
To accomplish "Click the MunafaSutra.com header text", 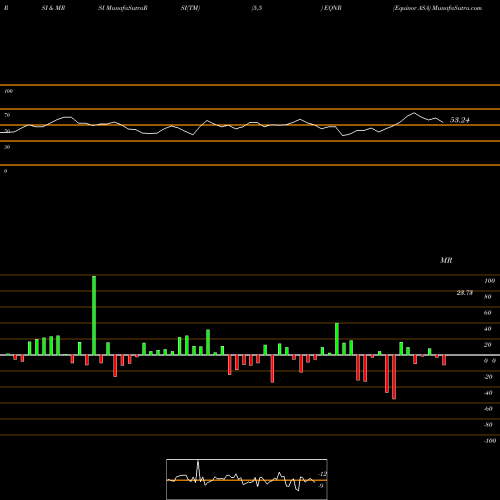I will coord(457,8).
